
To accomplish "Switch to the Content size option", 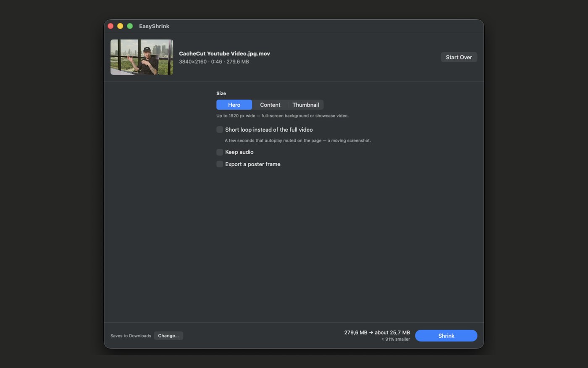I will pos(270,105).
